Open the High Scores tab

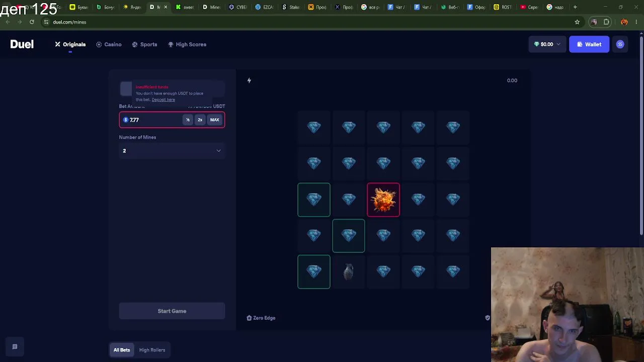[x=187, y=44]
